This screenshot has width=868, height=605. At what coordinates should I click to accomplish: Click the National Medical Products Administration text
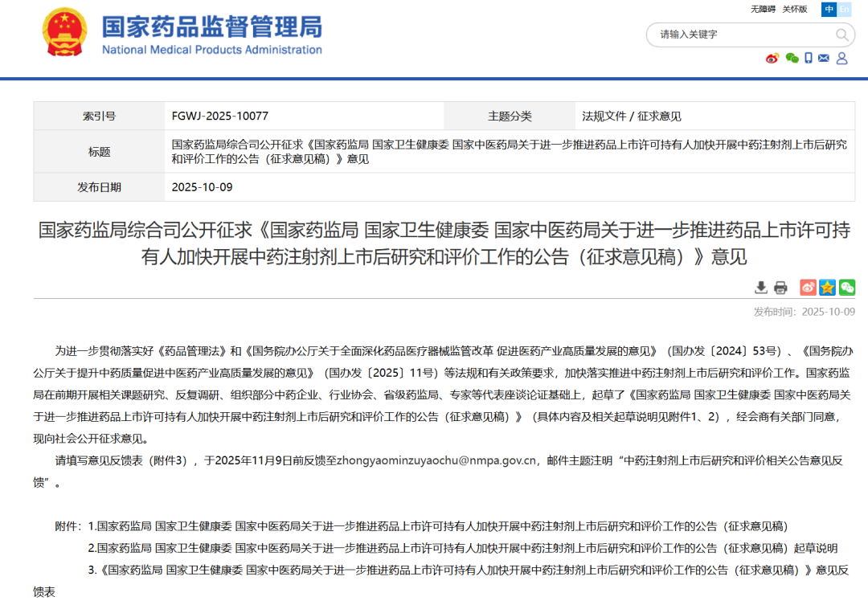[212, 50]
